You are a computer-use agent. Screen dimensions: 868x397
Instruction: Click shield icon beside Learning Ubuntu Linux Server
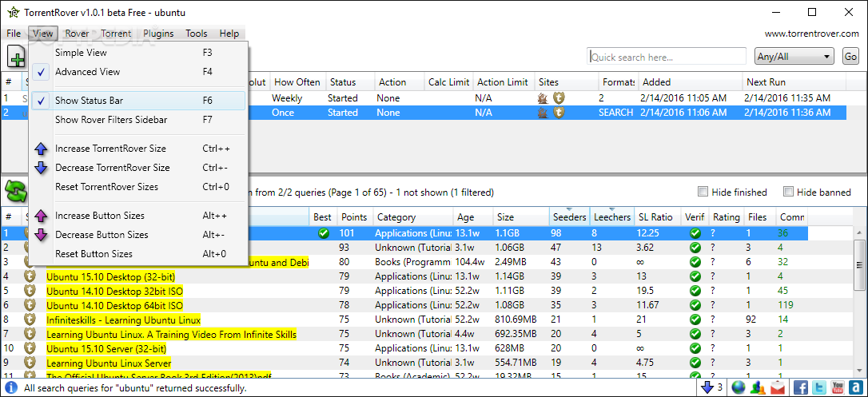coord(30,362)
